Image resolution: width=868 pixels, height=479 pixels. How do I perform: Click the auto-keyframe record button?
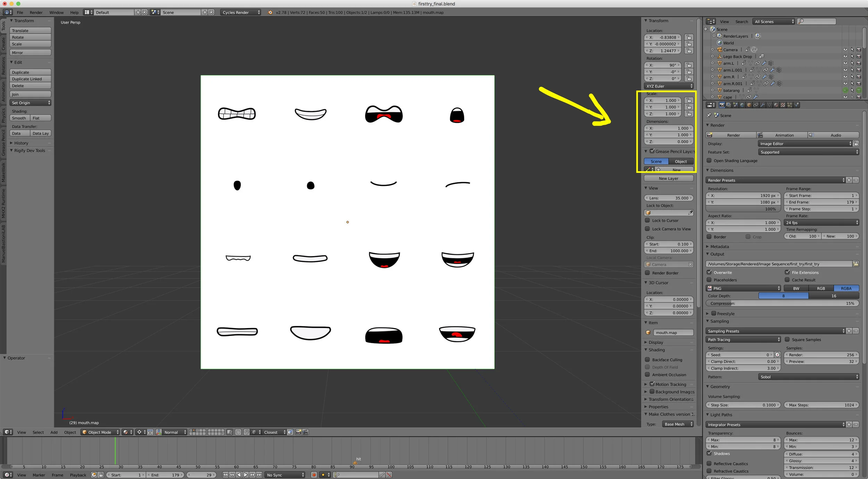pos(314,475)
